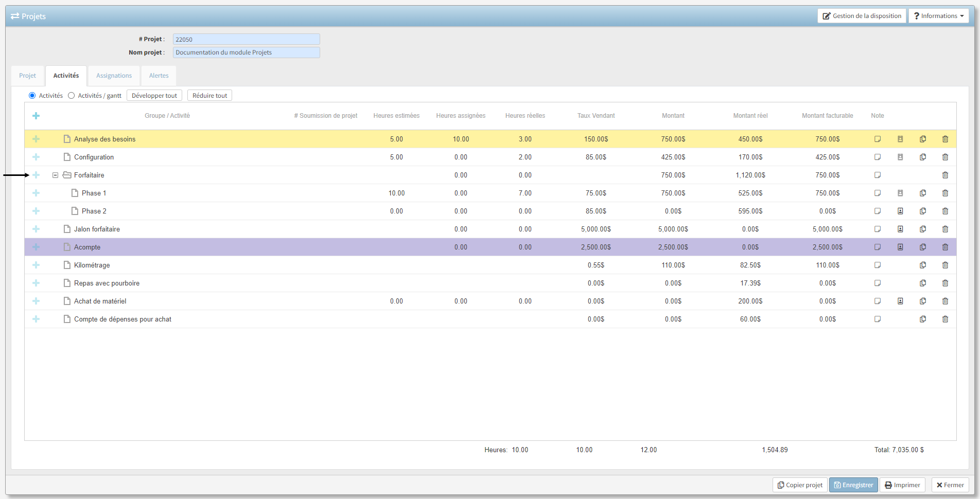
Task: Click the # Soumission de projet header
Action: [x=325, y=116]
